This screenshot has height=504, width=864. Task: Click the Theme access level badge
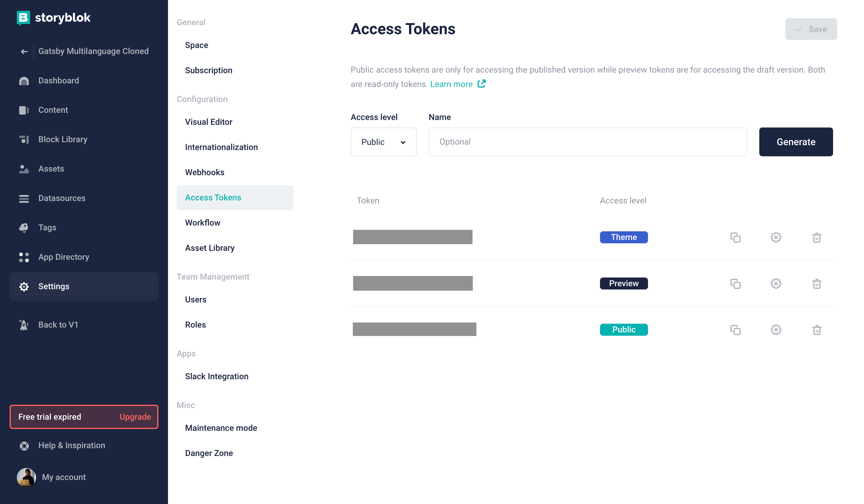pos(624,237)
